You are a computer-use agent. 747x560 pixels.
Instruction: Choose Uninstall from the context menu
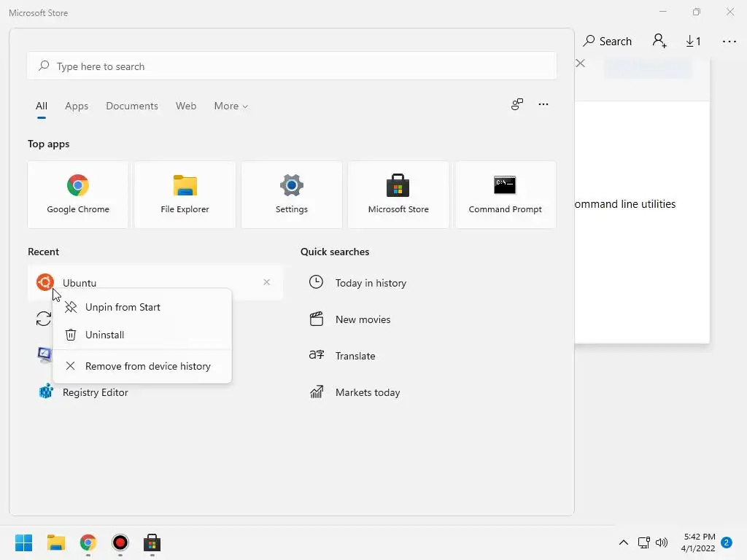142,335
